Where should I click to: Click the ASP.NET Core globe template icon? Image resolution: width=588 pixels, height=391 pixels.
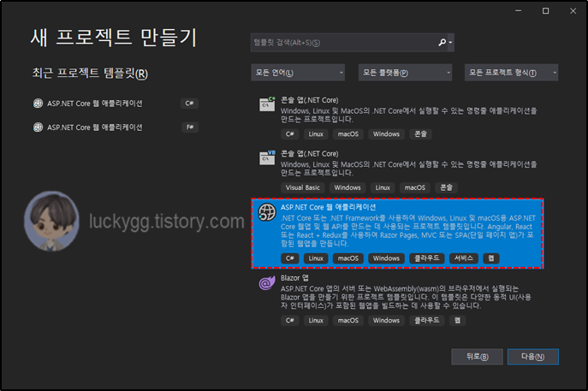point(267,212)
